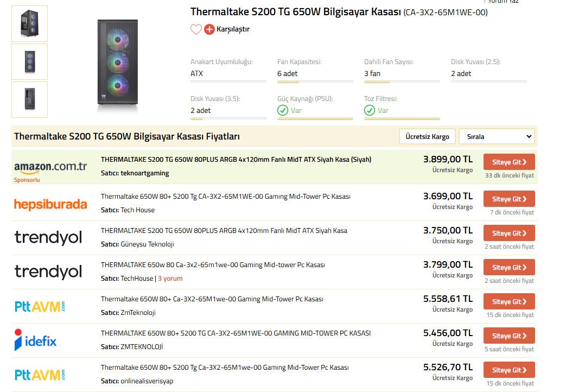
Task: Click the Karşılaştır compare text
Action: point(233,29)
